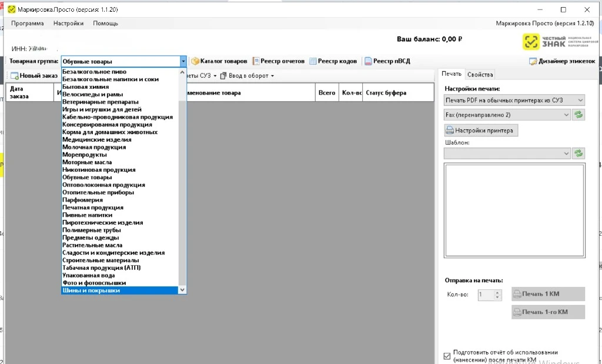The height and width of the screenshot is (364, 602).
Task: Select Табачная продукция (АТП) in the list
Action: [x=120, y=268]
